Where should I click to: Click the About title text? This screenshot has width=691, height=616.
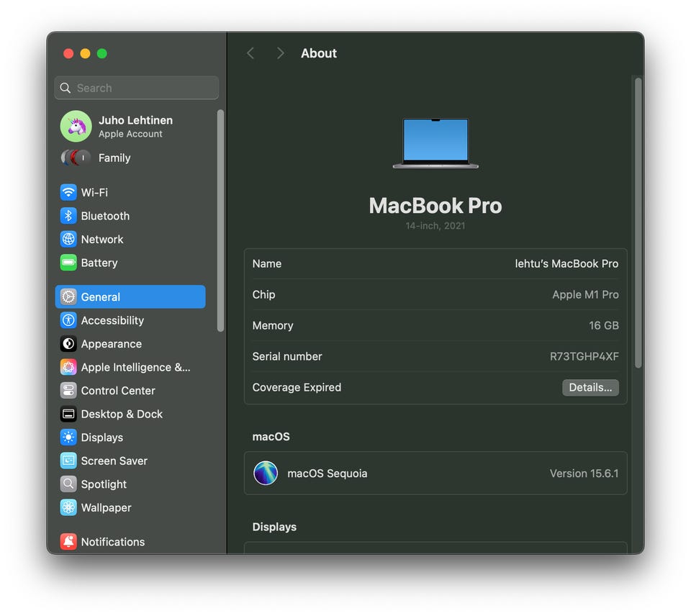[319, 53]
